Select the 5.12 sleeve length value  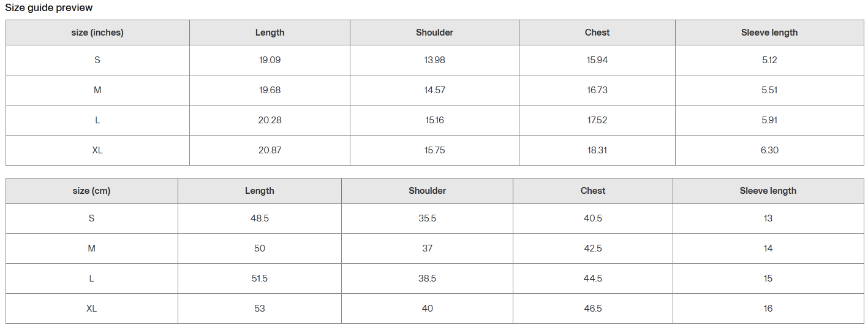769,60
